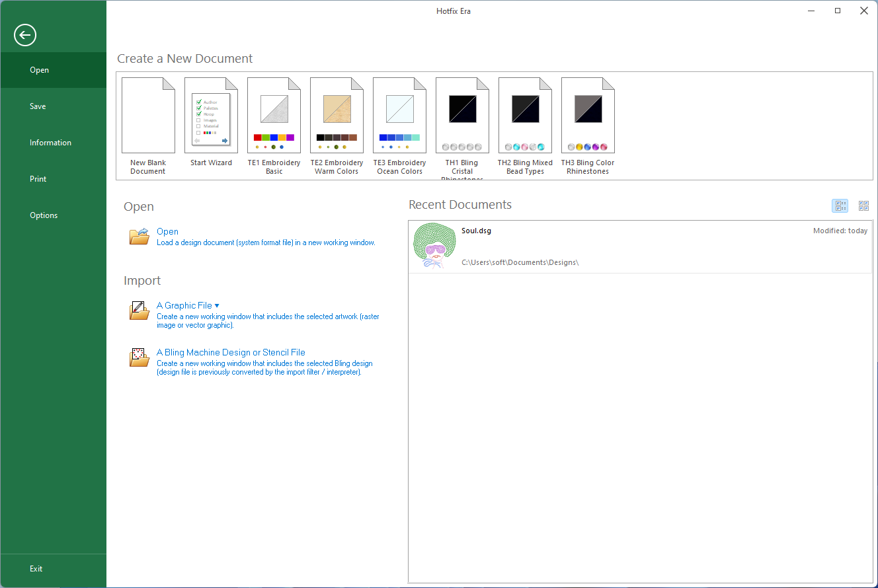Click the Open folder icon

pos(140,237)
